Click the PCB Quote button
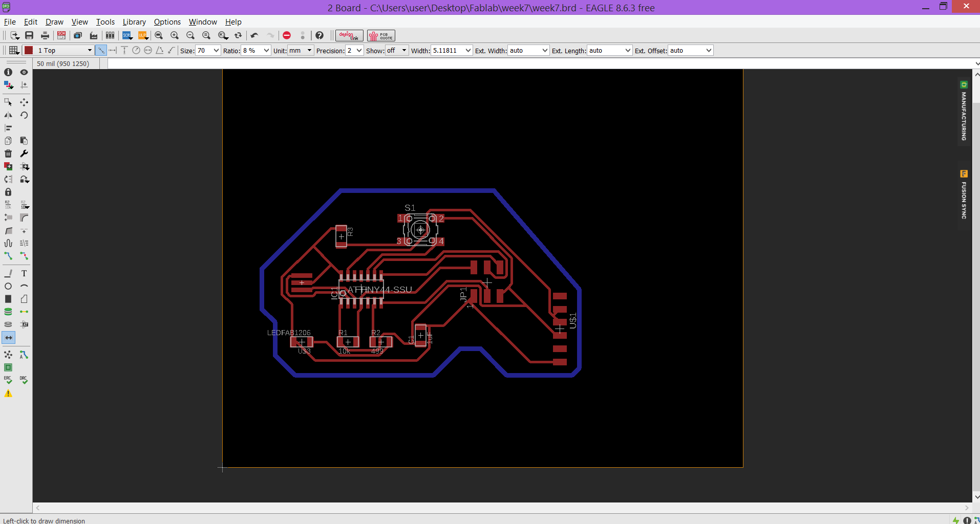The height and width of the screenshot is (524, 980). point(381,35)
